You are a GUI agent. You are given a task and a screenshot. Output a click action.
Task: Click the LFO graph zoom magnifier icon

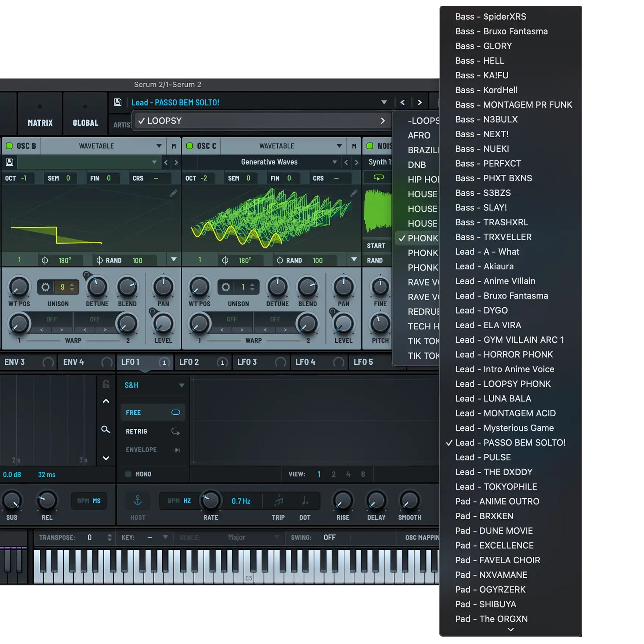coord(106,429)
